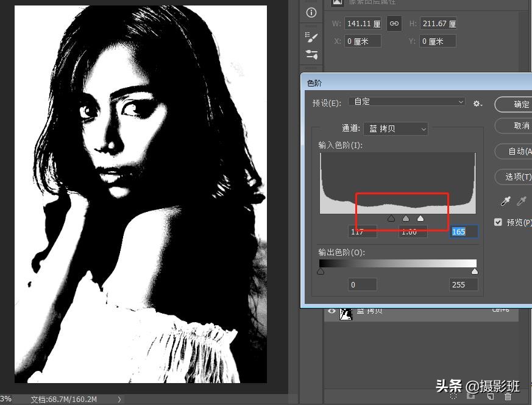
Task: Click the zoom percentage in status bar
Action: pos(5,399)
